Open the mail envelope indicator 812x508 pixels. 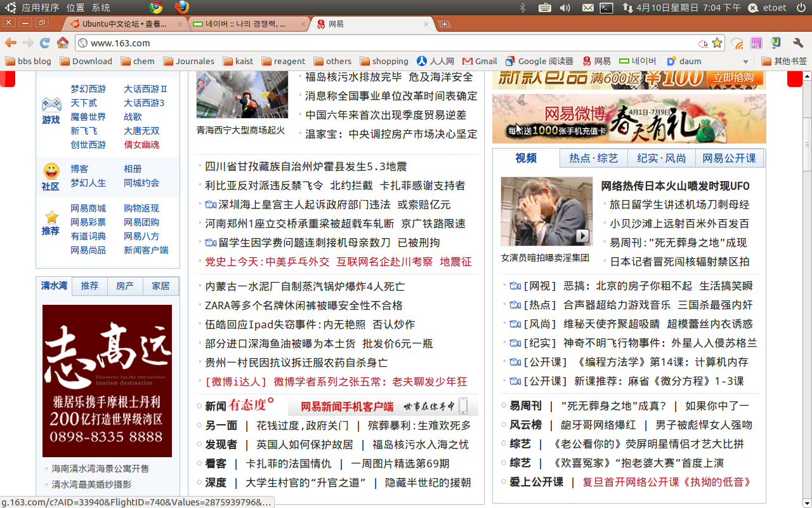[x=588, y=8]
